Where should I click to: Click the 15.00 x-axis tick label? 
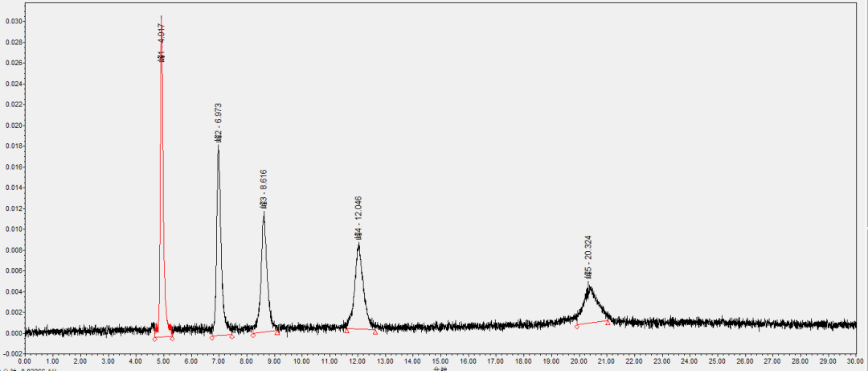[440, 361]
